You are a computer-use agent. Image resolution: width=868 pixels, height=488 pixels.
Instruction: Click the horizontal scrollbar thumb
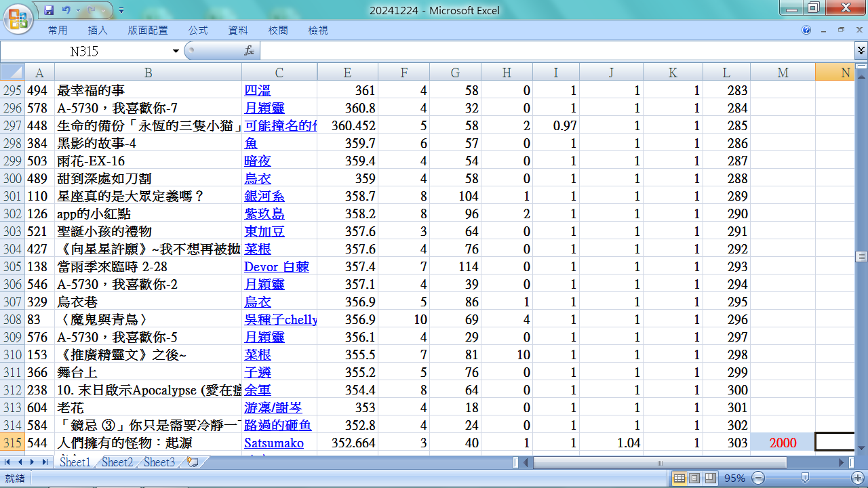(660, 462)
